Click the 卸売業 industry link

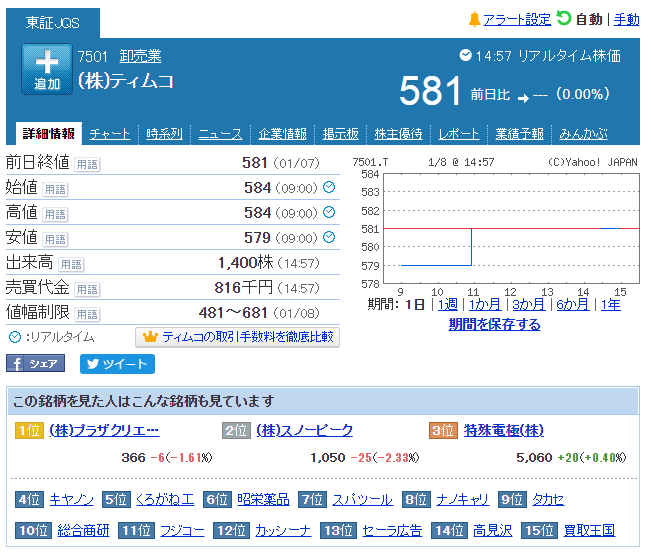click(140, 56)
